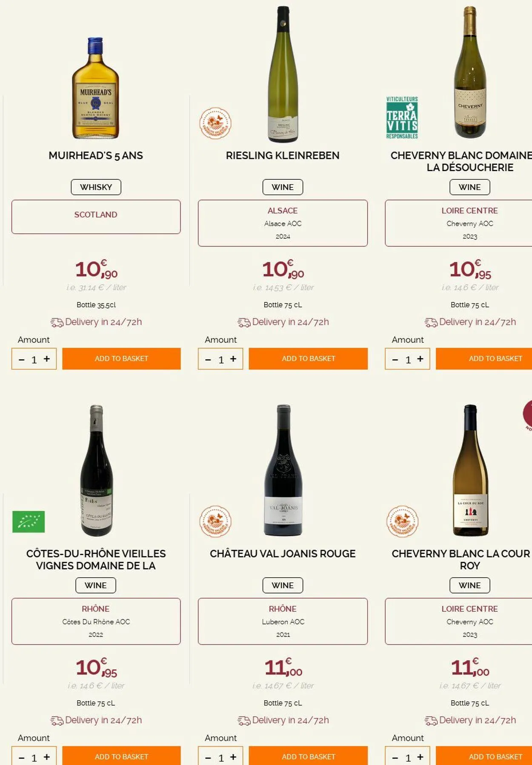Open the Riesling Kleinreben product title

pos(283,156)
